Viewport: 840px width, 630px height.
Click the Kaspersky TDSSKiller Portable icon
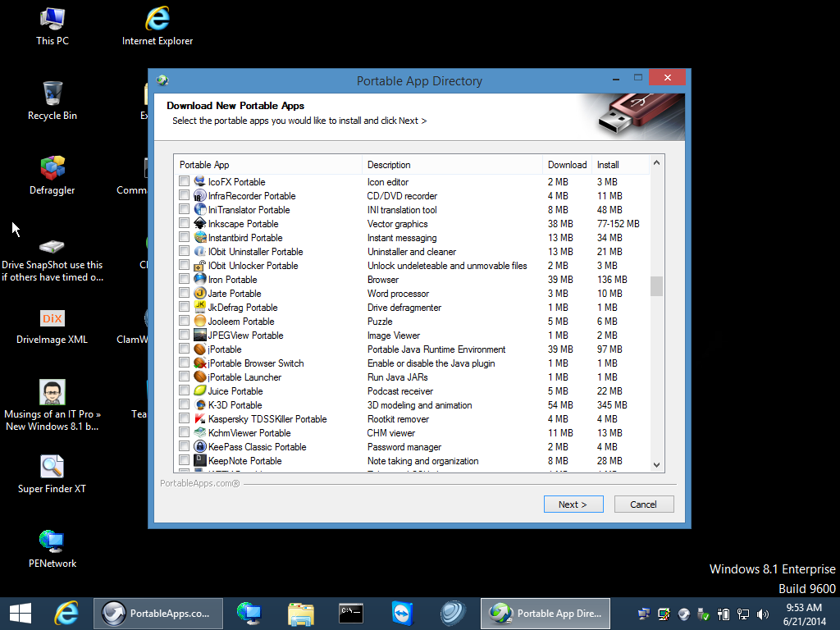(x=200, y=418)
